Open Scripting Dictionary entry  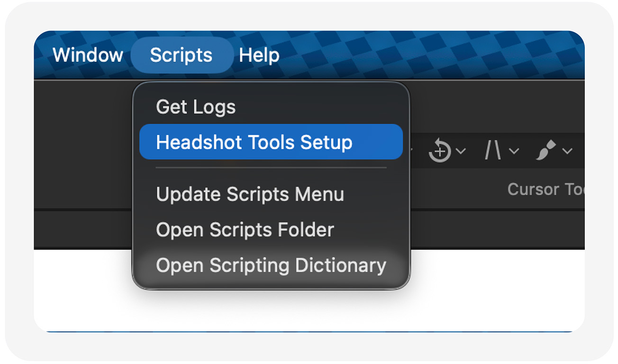point(271,265)
